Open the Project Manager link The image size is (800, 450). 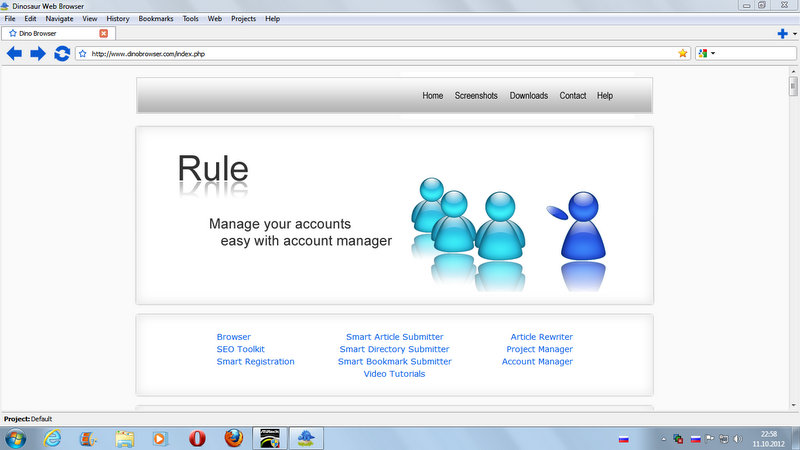point(539,349)
